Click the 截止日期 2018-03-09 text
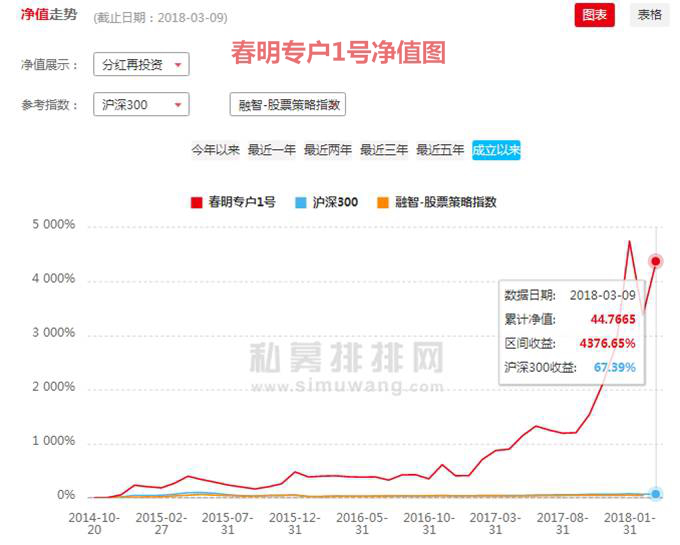This screenshot has width=680, height=545. pos(160,17)
